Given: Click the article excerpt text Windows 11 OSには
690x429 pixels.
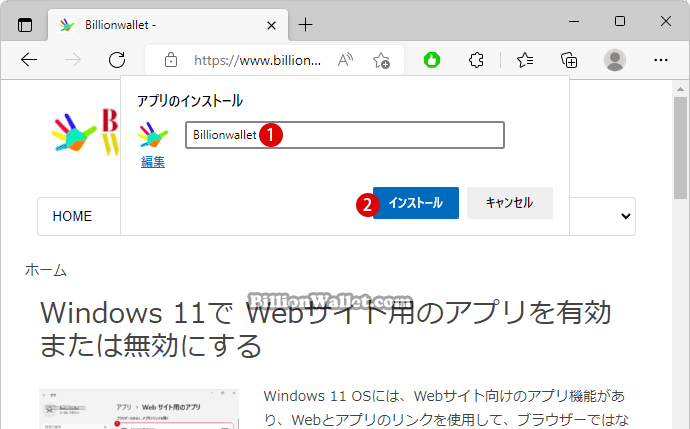Looking at the screenshot, I should (446, 408).
